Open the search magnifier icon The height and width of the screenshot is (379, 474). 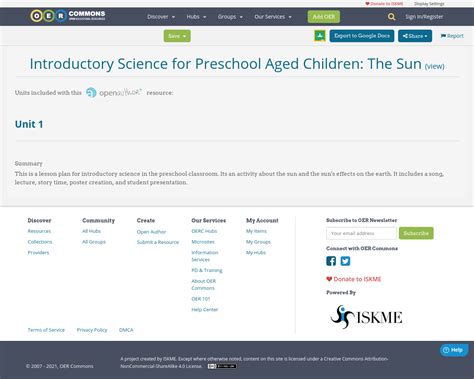pyautogui.click(x=391, y=17)
